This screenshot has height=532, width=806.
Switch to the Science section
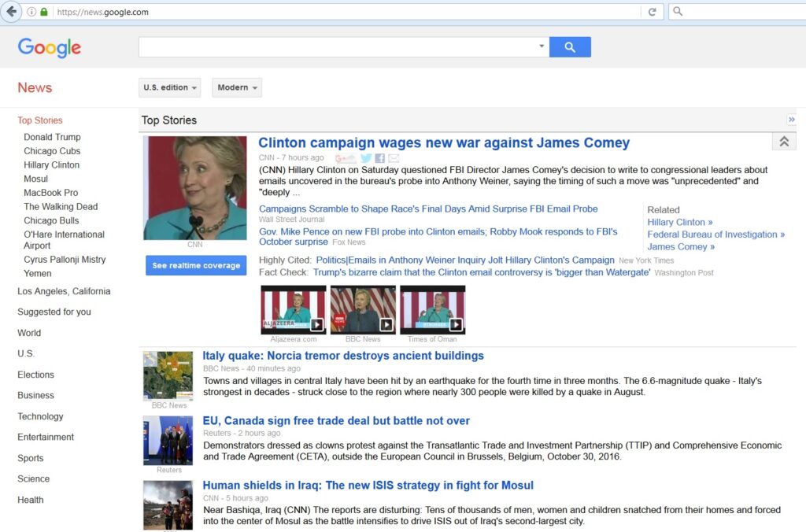[x=33, y=478]
